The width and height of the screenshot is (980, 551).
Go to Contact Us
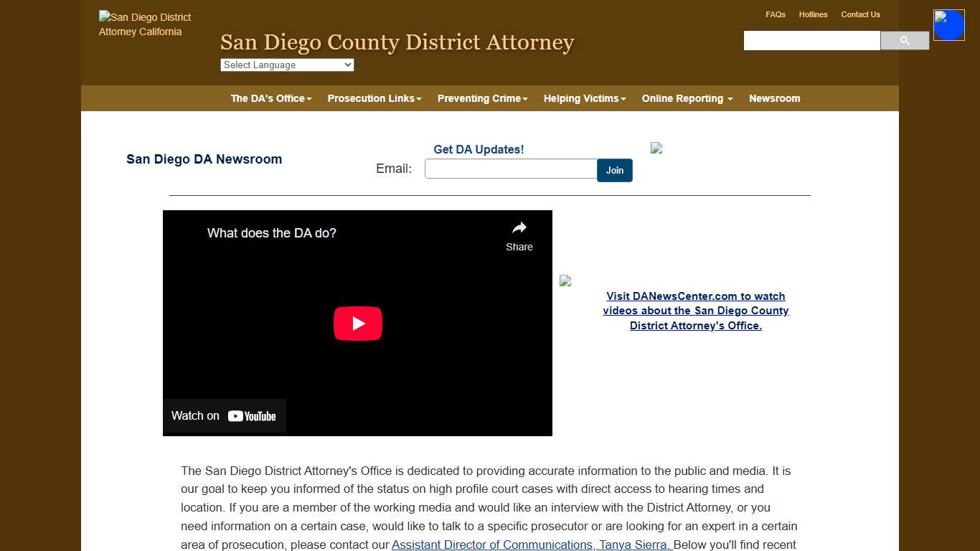(860, 14)
